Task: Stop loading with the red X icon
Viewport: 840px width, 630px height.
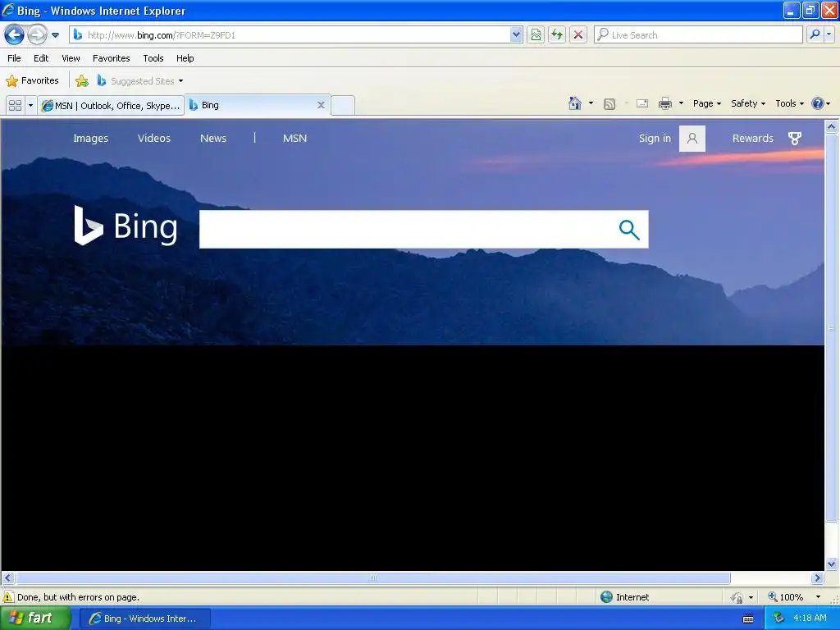Action: [x=578, y=34]
